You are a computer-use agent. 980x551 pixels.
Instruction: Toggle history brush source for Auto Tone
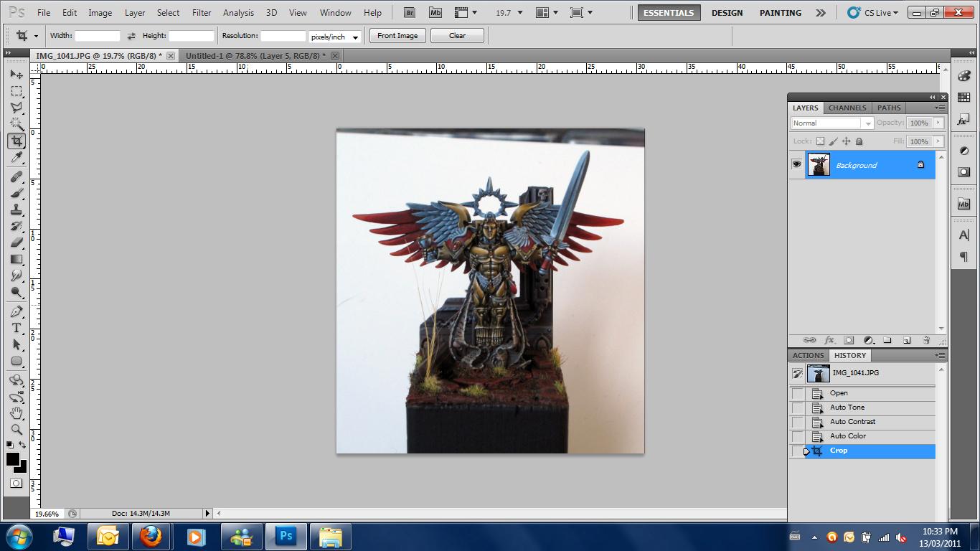(x=797, y=408)
